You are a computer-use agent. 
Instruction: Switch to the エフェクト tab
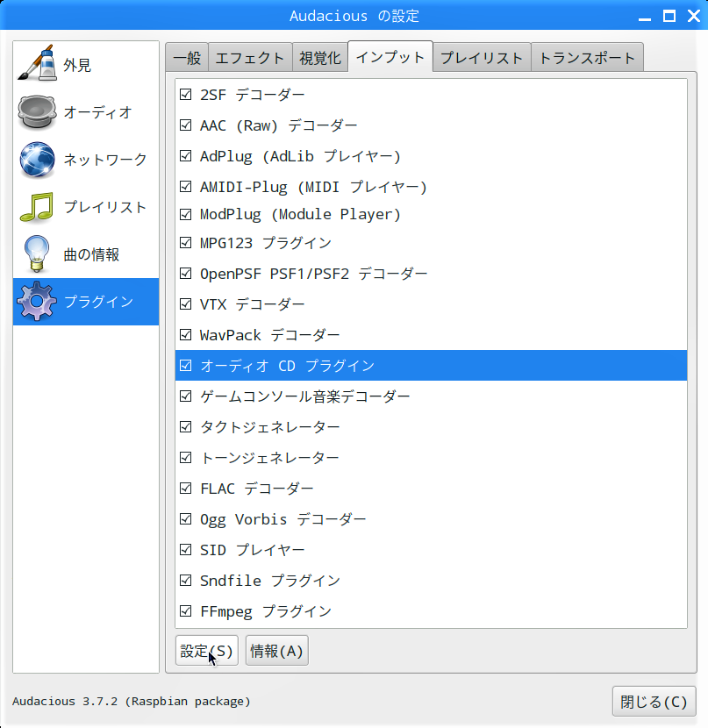250,58
